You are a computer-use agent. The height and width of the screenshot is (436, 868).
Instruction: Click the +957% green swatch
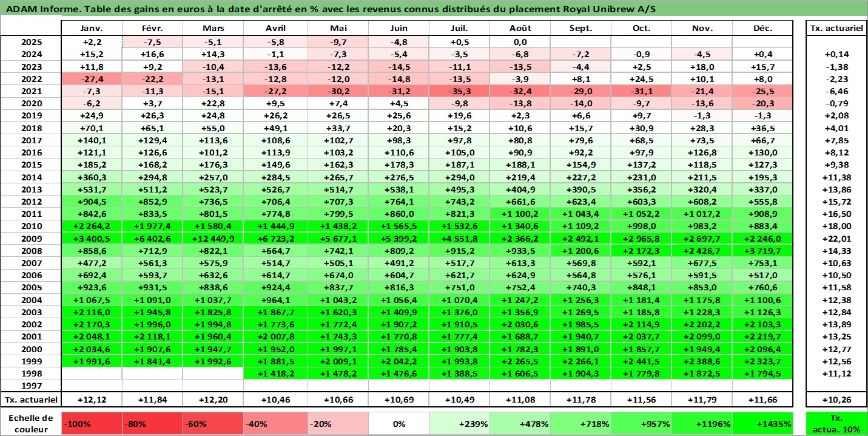pyautogui.click(x=642, y=423)
